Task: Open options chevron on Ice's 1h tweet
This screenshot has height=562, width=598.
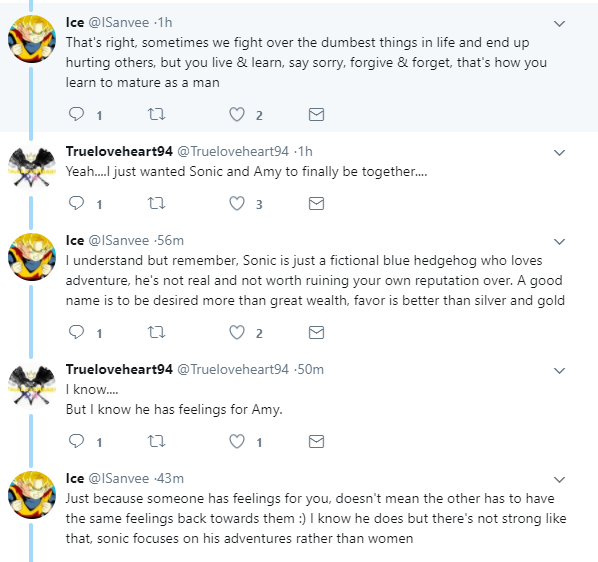Action: [x=559, y=24]
